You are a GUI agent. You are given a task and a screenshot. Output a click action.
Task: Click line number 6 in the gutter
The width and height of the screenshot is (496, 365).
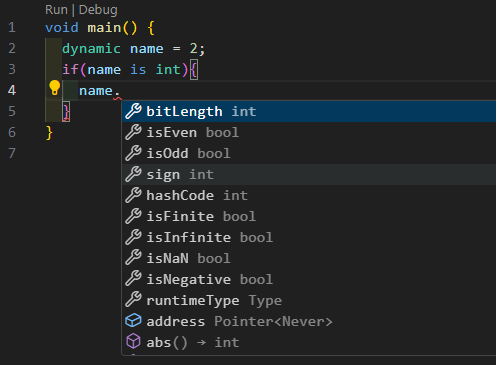[12, 132]
